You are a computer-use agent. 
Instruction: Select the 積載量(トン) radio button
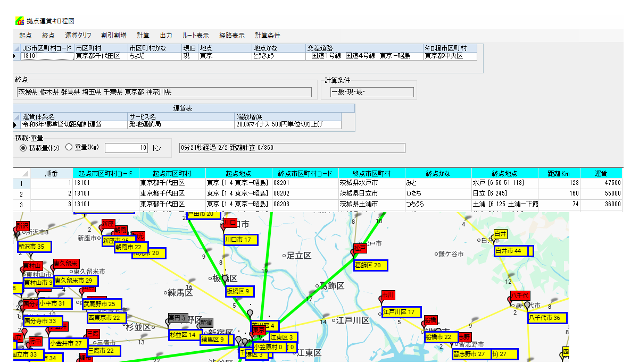pyautogui.click(x=23, y=148)
